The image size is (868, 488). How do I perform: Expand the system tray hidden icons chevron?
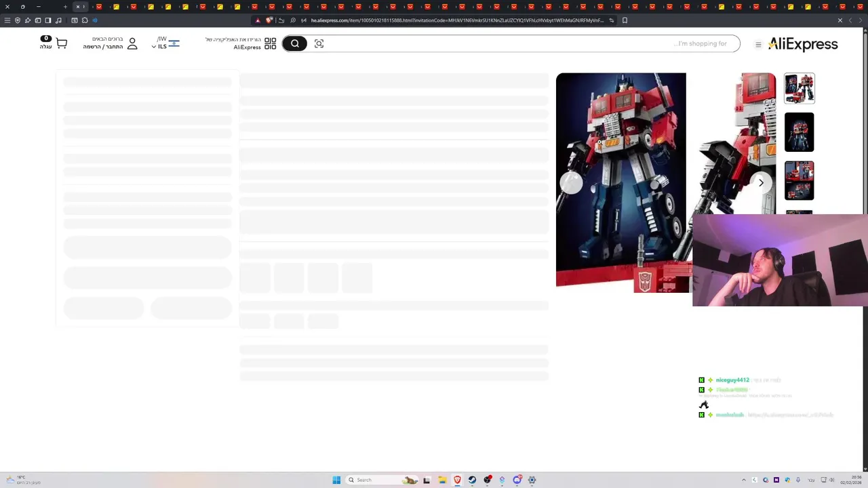pos(743,480)
